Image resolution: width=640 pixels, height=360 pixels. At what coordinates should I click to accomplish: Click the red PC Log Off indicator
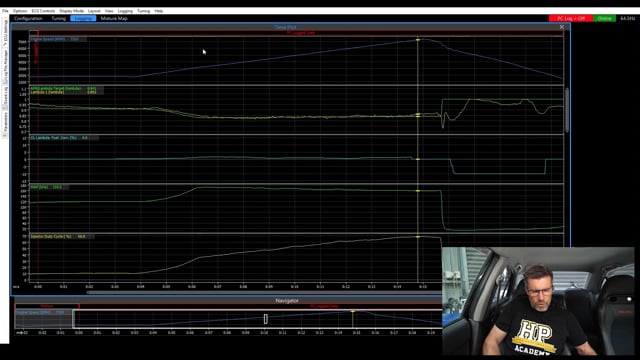[571, 18]
